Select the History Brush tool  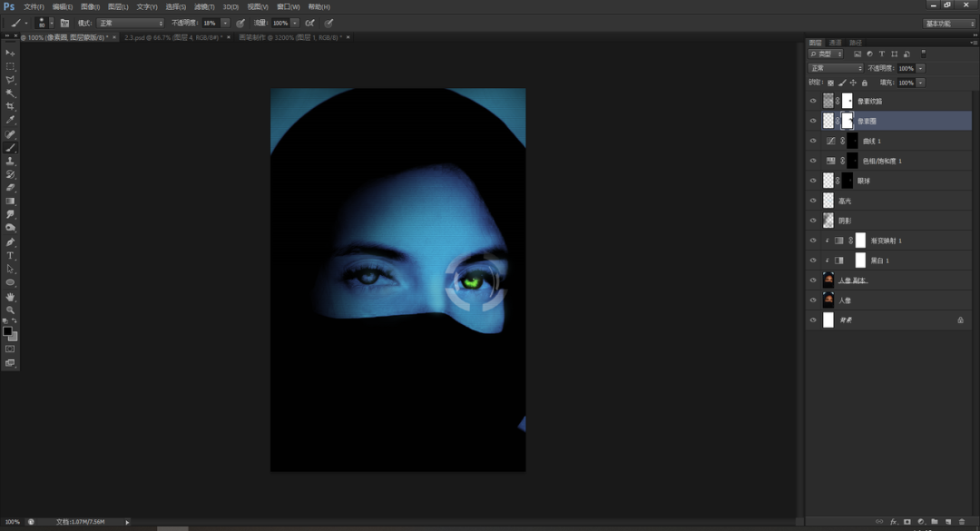10,174
